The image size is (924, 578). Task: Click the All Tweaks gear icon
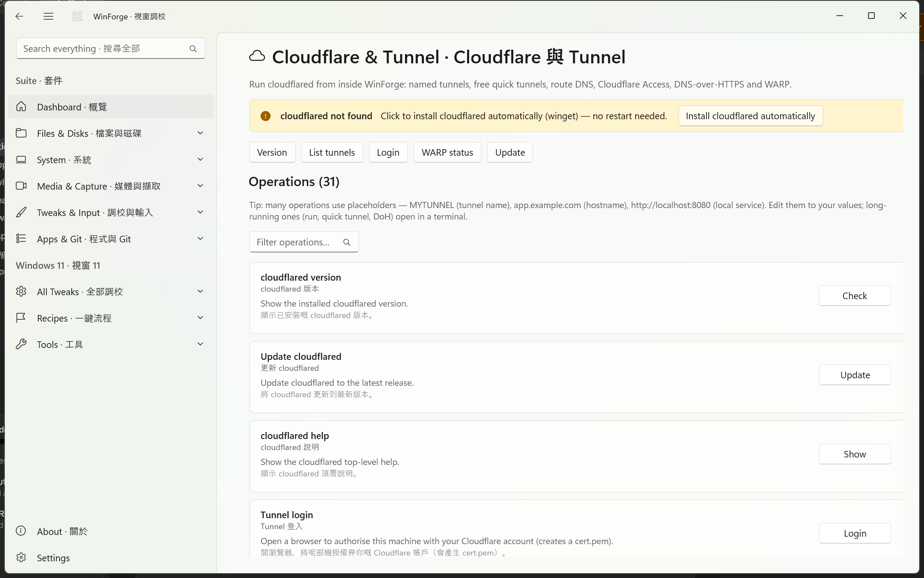click(21, 292)
